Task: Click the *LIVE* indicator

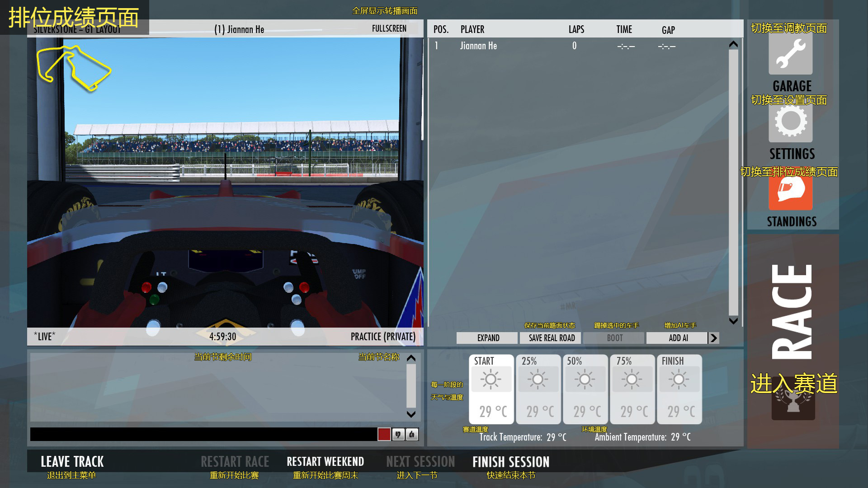Action: pyautogui.click(x=44, y=337)
